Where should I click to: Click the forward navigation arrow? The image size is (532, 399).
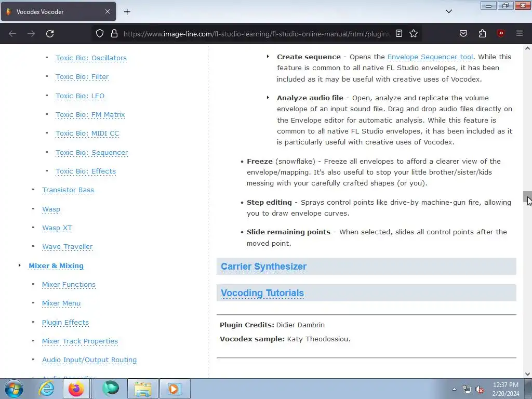coord(31,34)
